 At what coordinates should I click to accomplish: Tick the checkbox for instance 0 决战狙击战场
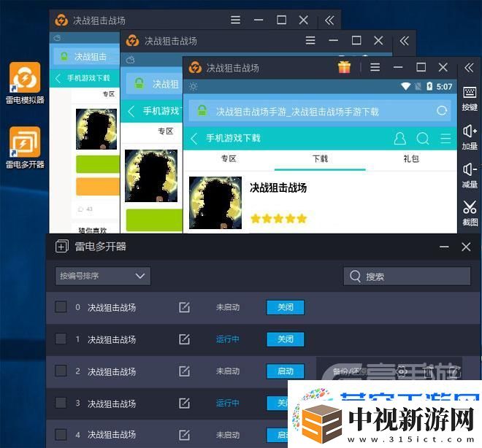61,306
